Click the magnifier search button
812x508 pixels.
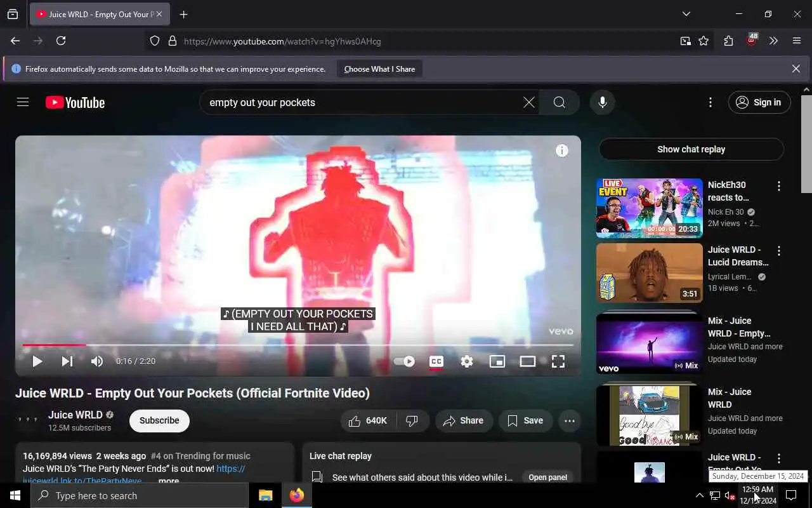click(559, 102)
